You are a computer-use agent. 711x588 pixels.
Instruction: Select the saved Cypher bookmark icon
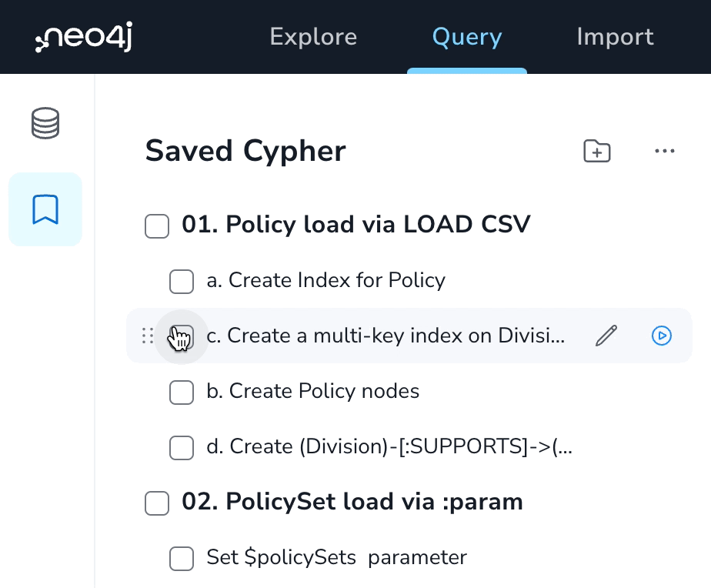click(x=45, y=209)
